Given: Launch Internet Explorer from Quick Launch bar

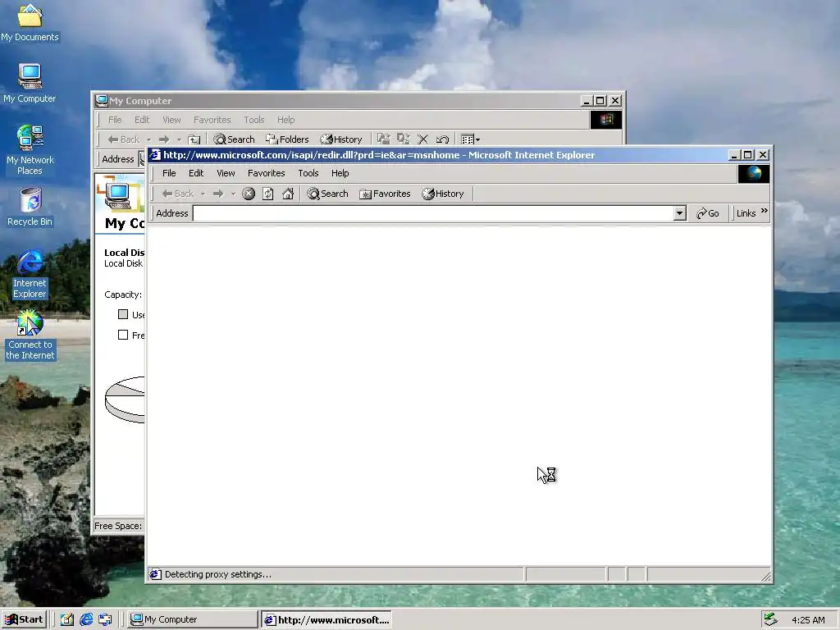Looking at the screenshot, I should 86,620.
